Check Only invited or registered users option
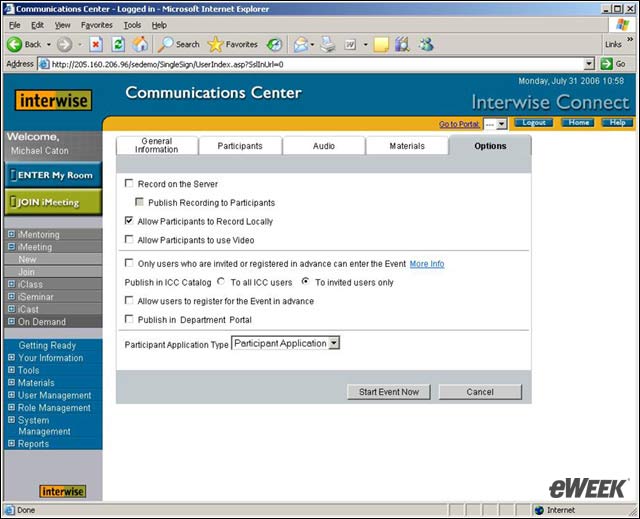 pyautogui.click(x=129, y=263)
